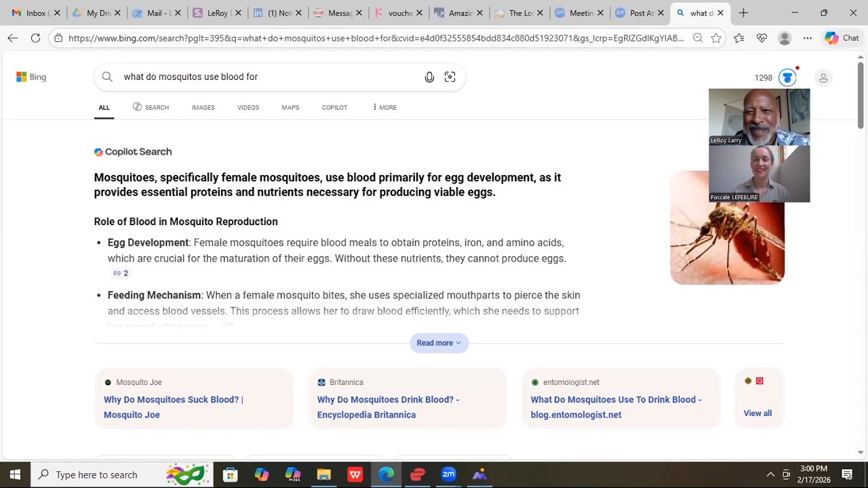
Task: Add this page to favorites star
Action: (716, 38)
